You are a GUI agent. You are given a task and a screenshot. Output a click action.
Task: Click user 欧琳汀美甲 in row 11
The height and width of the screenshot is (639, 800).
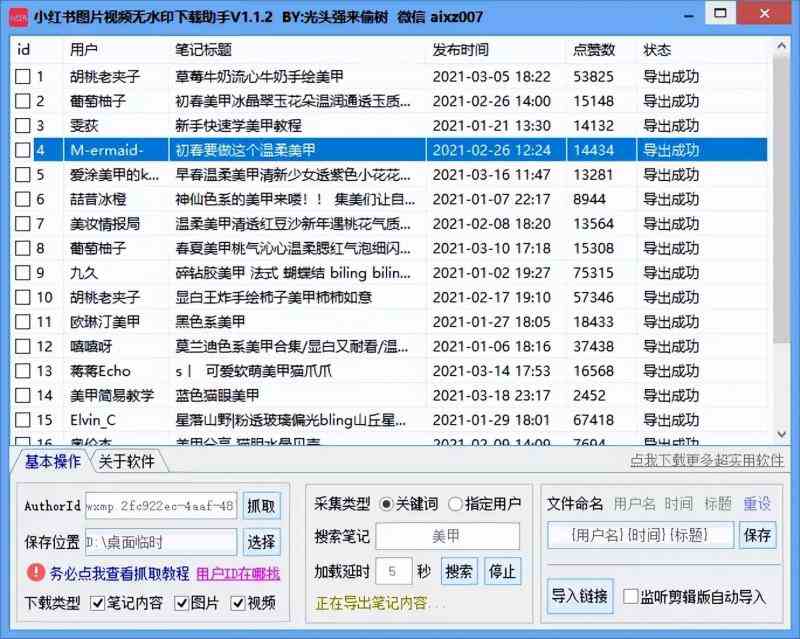pyautogui.click(x=105, y=322)
